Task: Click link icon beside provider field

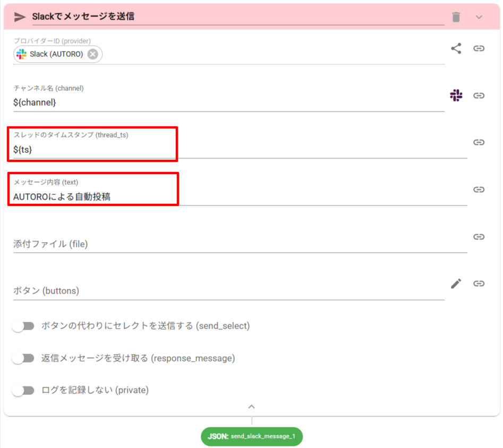Action: click(x=479, y=48)
